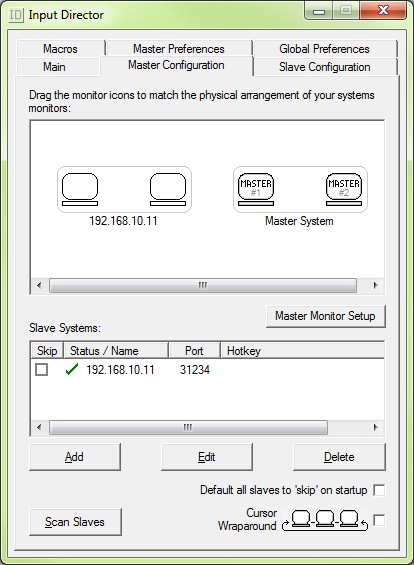Viewport: 414px width, 565px height.
Task: Click slave list scrollbar right arrow
Action: click(375, 428)
